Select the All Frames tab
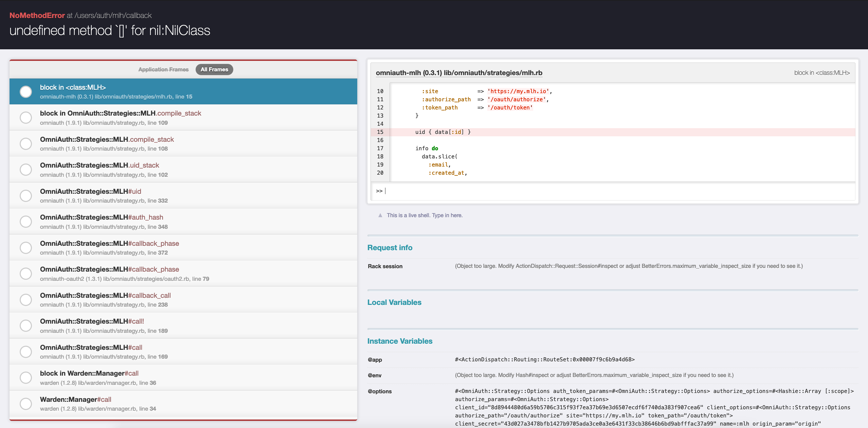The image size is (868, 428). click(214, 69)
